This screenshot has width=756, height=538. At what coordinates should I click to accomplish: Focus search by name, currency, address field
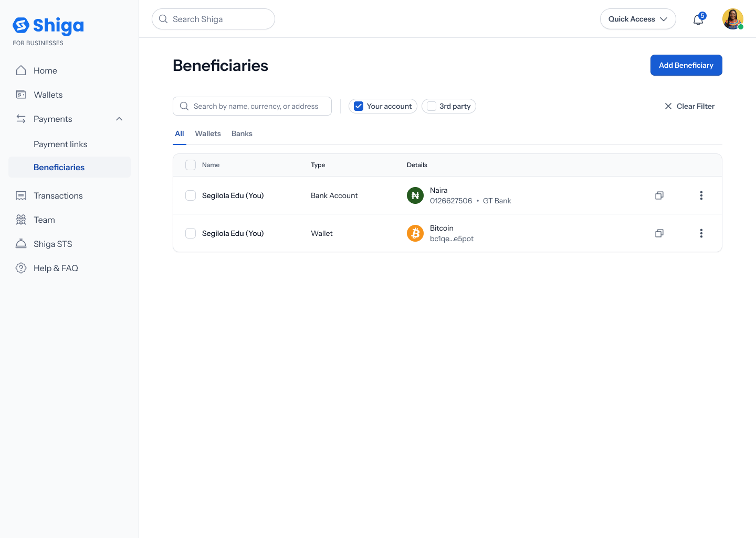pyautogui.click(x=252, y=106)
